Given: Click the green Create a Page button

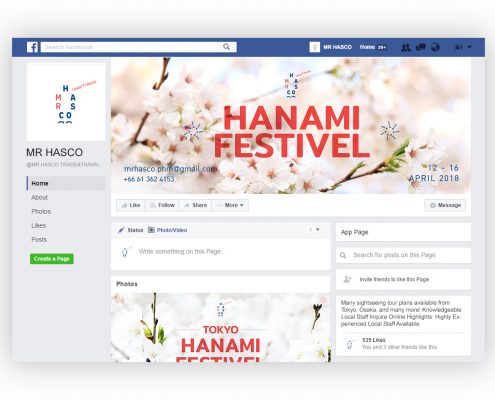Looking at the screenshot, I should coord(52,259).
